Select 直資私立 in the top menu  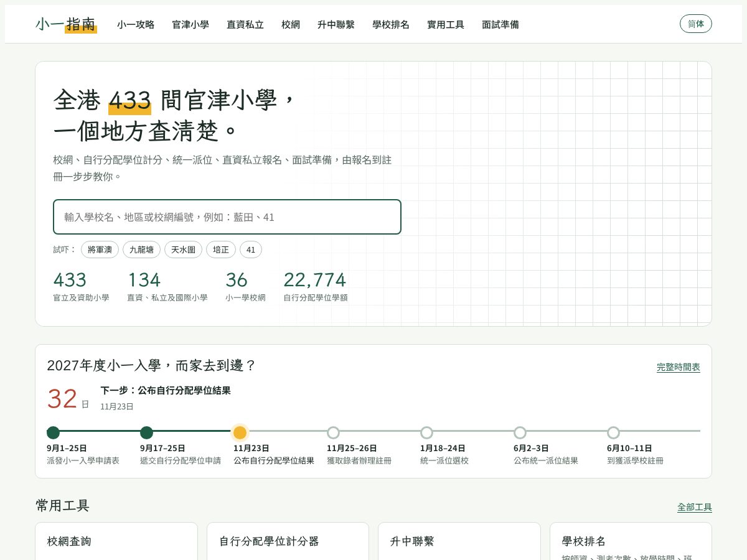(x=245, y=25)
